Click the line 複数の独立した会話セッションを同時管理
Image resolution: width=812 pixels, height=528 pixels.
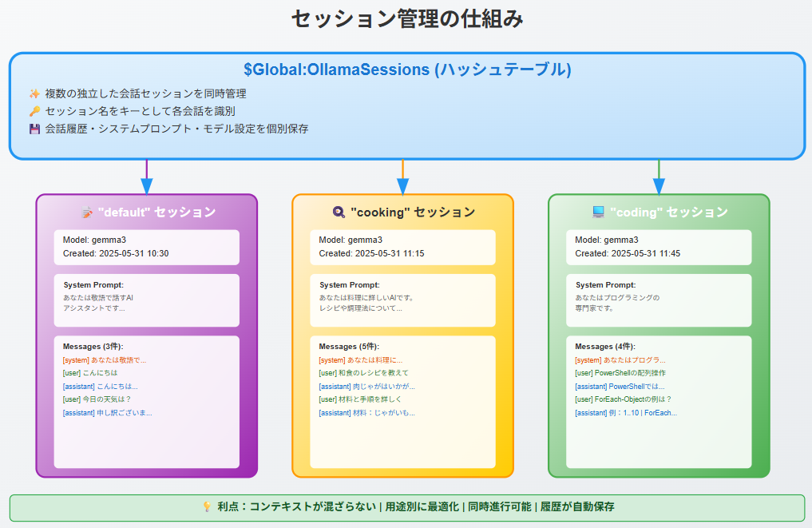tap(145, 93)
